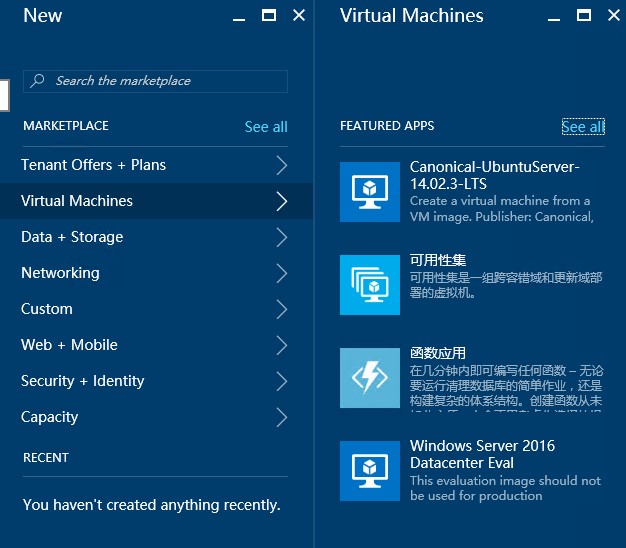Click the function app (函数应用) lightning icon
626x548 pixels.
(x=370, y=378)
